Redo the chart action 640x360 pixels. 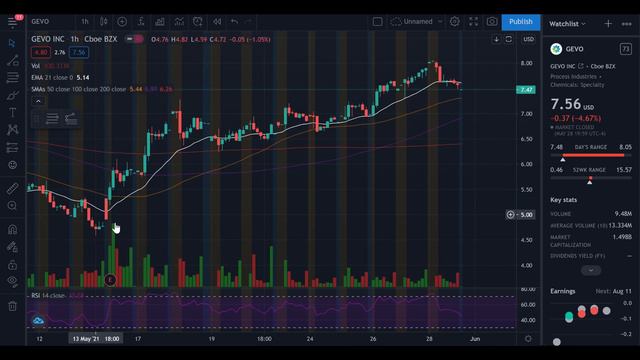click(249, 22)
